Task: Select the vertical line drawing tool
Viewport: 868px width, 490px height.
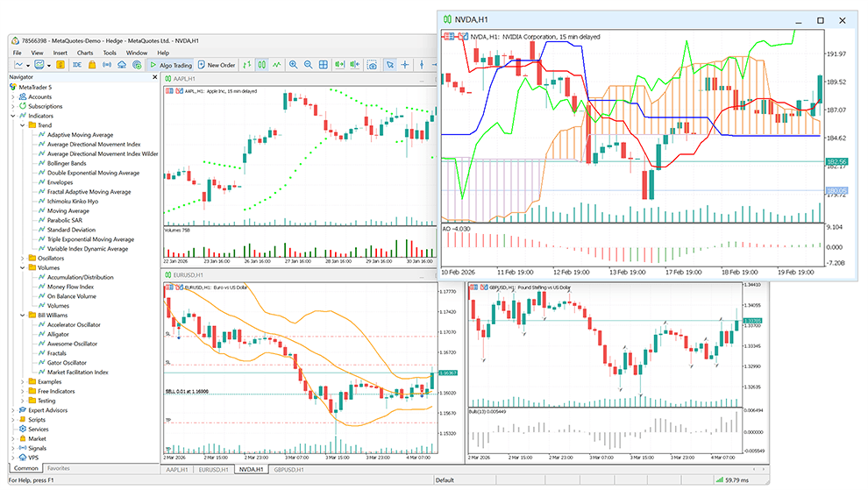Action: click(x=422, y=65)
